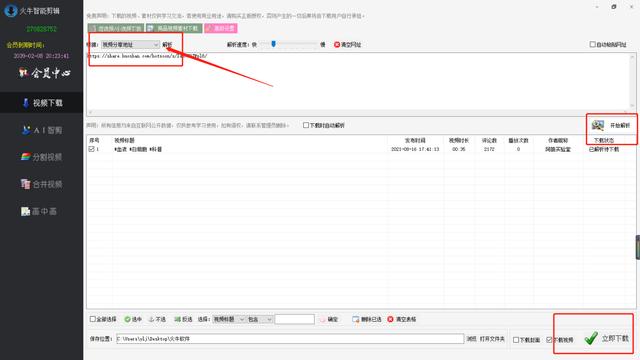Go to 分割视频 in the sidebar

(42, 157)
